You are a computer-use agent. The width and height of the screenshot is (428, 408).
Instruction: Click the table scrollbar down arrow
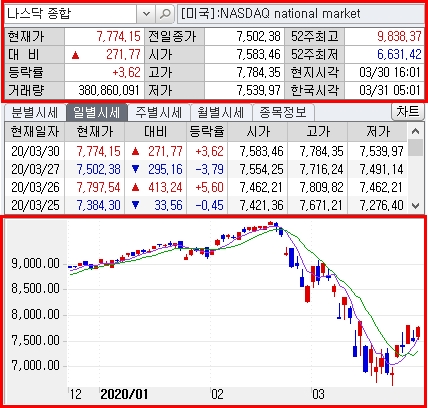[x=415, y=205]
